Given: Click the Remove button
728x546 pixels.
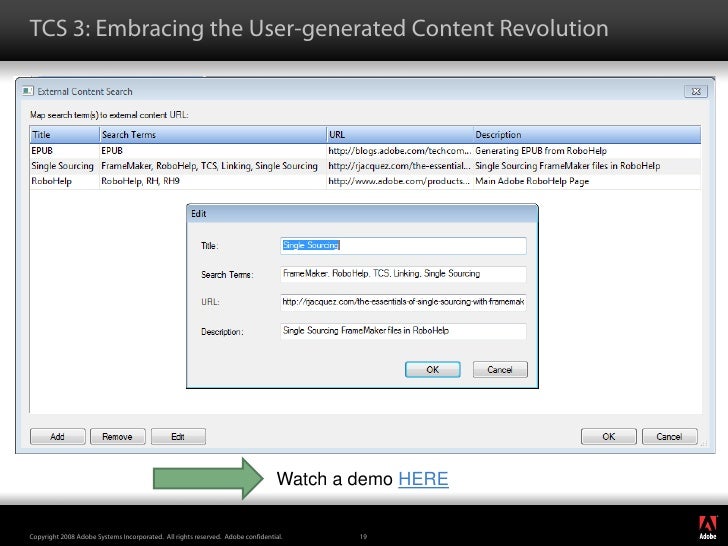Looking at the screenshot, I should (x=117, y=436).
